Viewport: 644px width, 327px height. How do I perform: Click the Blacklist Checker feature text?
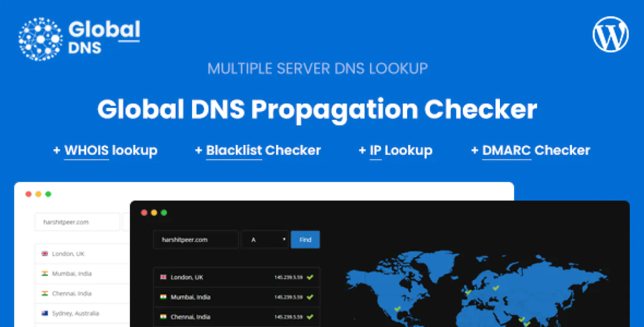[258, 151]
